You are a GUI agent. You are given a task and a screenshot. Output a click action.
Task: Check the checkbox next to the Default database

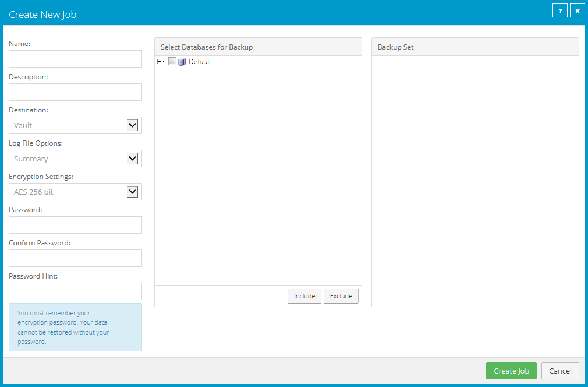172,61
